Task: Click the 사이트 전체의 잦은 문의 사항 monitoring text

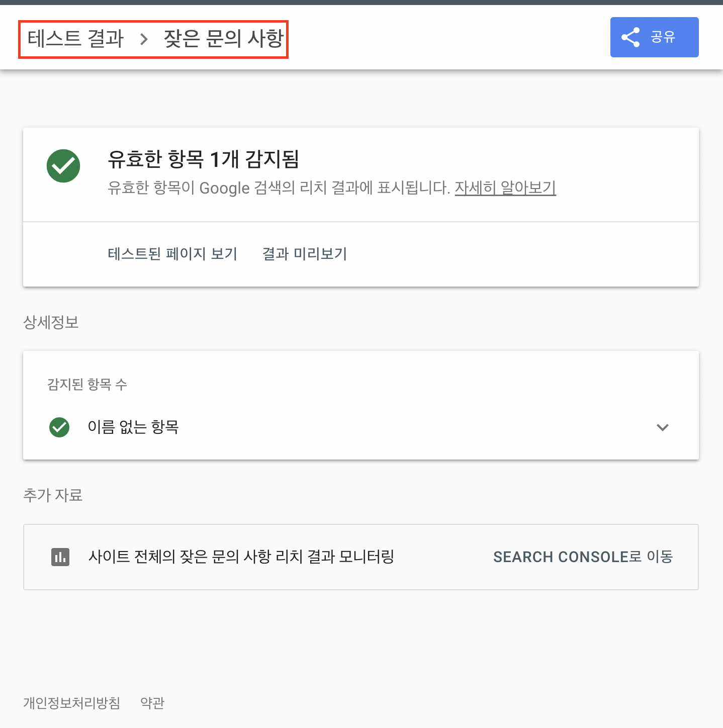Action: [241, 557]
